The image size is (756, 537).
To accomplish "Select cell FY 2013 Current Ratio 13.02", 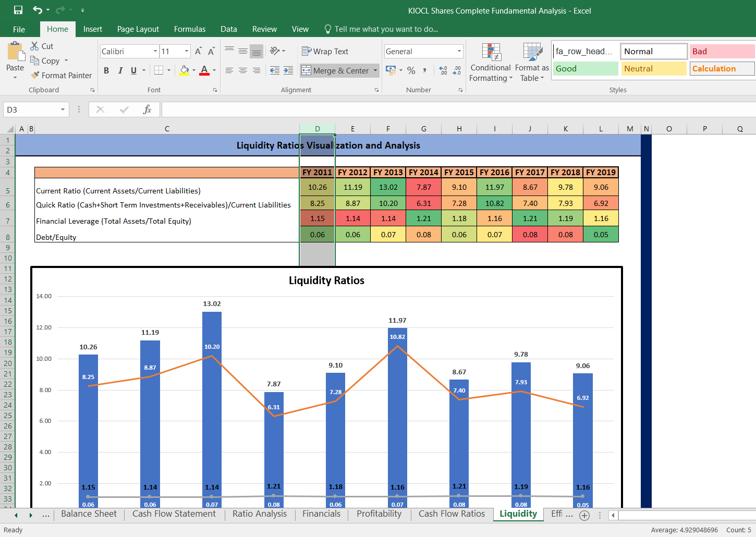I will tap(388, 187).
